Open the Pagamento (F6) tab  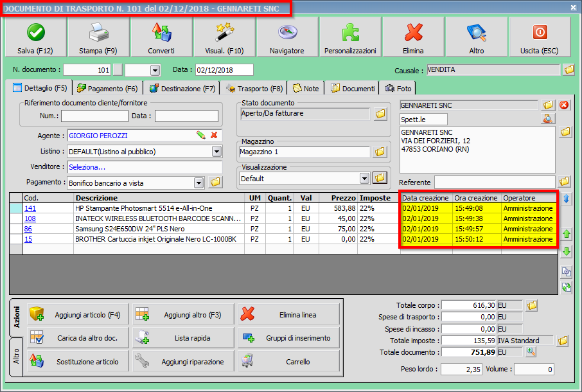click(107, 89)
